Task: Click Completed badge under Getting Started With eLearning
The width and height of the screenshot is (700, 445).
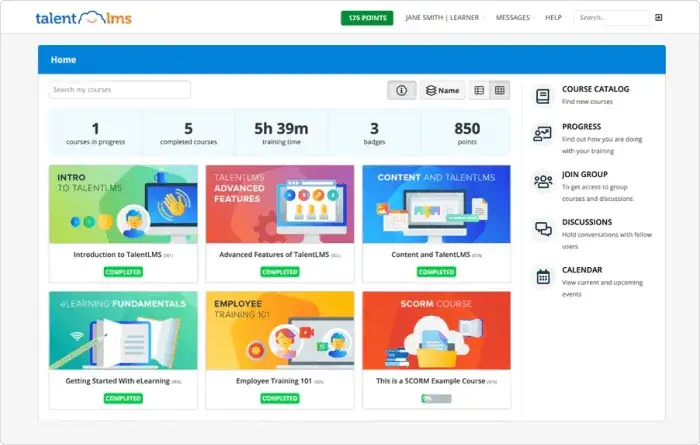Action: [x=123, y=398]
